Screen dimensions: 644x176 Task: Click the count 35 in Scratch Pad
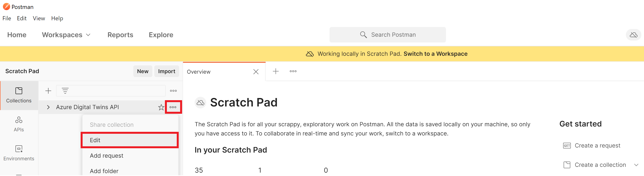tap(199, 170)
